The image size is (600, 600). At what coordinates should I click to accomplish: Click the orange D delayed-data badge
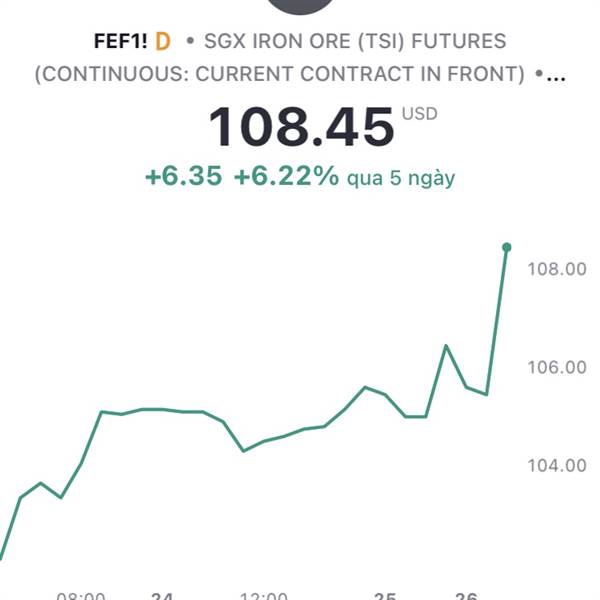click(163, 41)
